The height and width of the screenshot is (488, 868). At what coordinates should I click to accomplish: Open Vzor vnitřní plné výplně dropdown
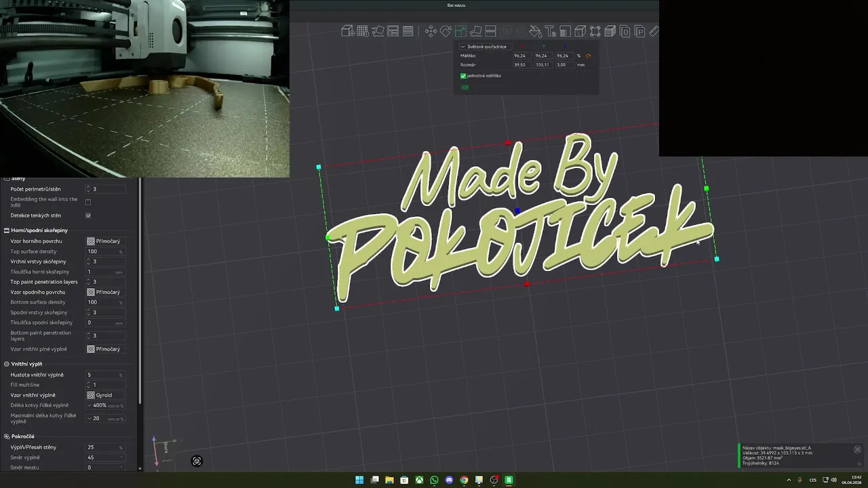pyautogui.click(x=105, y=349)
